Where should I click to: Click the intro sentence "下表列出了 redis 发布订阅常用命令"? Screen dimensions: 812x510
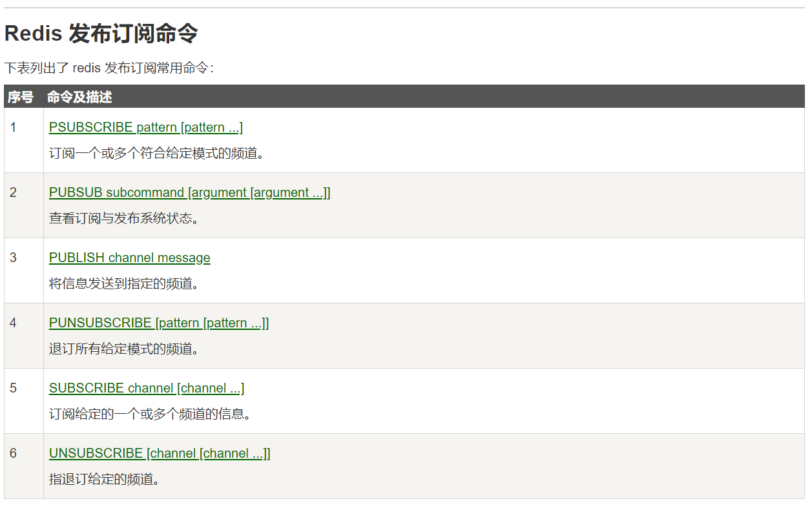(x=109, y=68)
